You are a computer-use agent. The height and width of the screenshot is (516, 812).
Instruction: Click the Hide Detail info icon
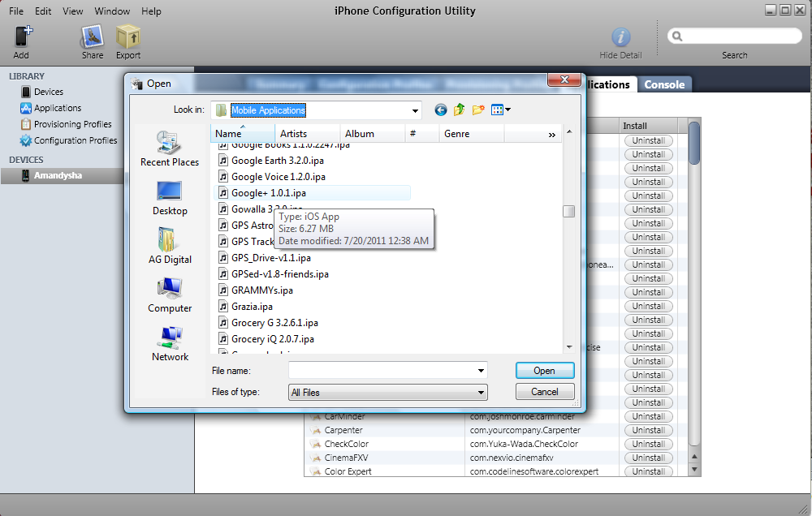[x=621, y=37]
